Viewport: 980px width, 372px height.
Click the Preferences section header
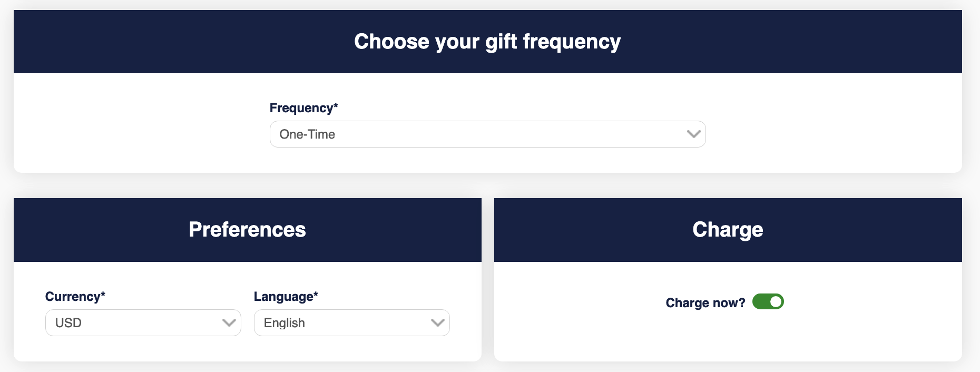coord(247,230)
